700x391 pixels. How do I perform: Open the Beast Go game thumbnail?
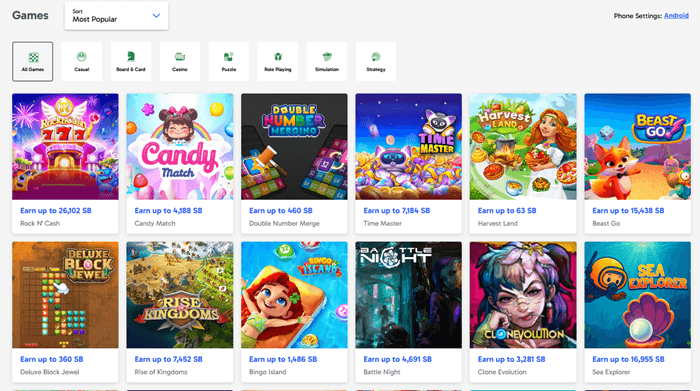pos(638,146)
